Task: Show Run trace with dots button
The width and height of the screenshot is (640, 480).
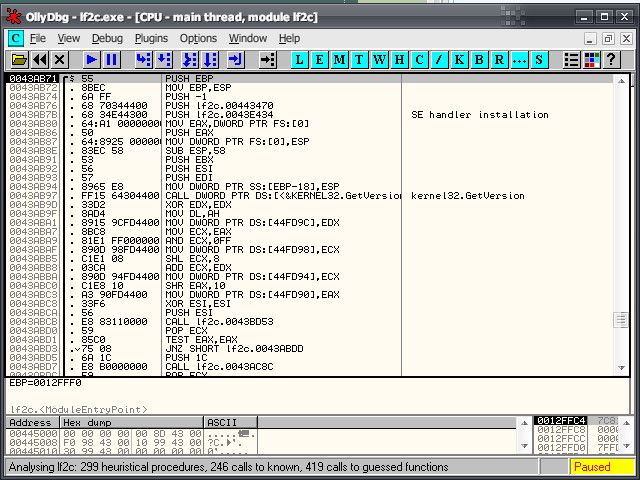Action: 519,60
